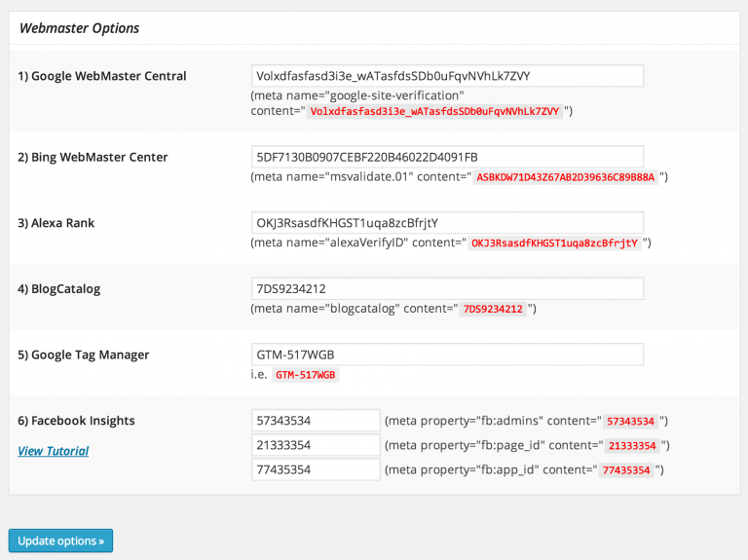Focus the Bing WebMaster Center text box
Screen dimensions: 748x560
pos(447,157)
